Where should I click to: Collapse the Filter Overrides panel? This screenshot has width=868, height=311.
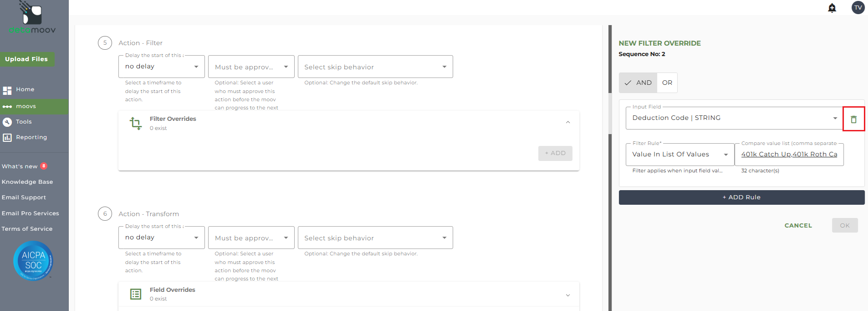click(x=568, y=122)
